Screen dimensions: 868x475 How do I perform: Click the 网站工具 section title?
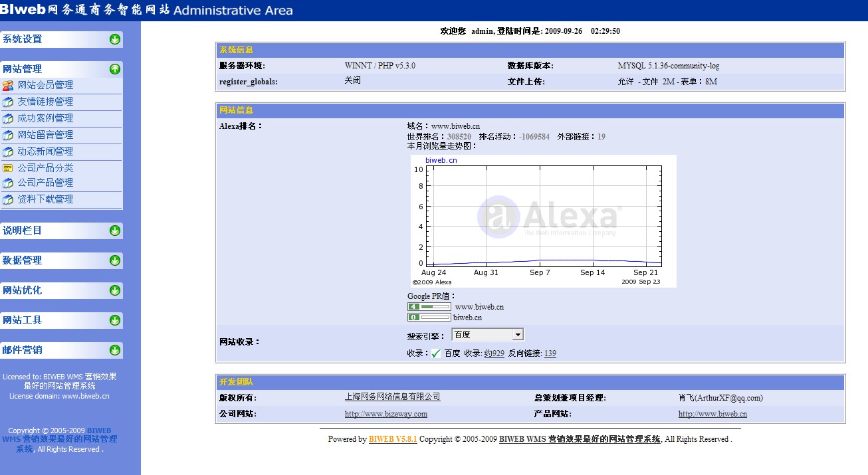22,320
